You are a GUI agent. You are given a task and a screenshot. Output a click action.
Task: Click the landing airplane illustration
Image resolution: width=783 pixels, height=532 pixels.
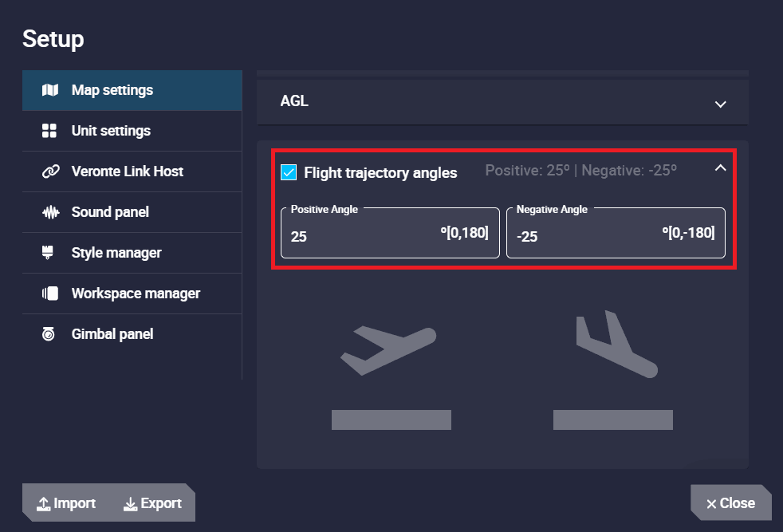pos(615,345)
